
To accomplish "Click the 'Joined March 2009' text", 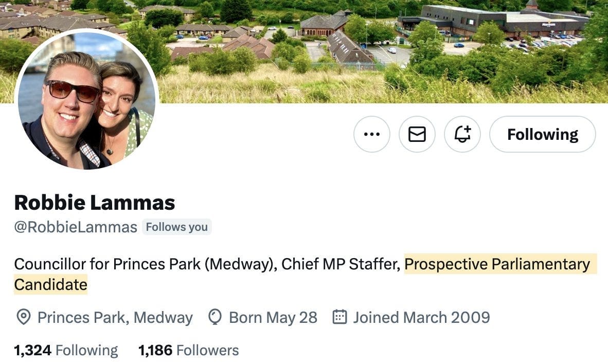I will (x=421, y=317).
